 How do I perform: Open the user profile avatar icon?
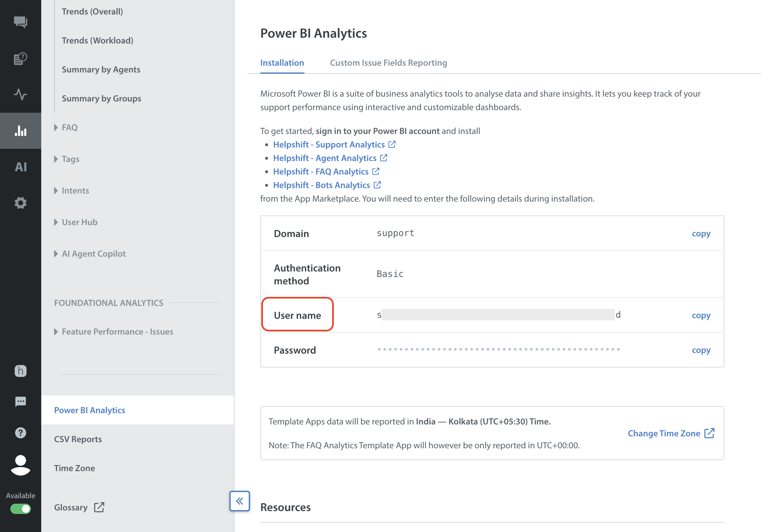tap(21, 465)
